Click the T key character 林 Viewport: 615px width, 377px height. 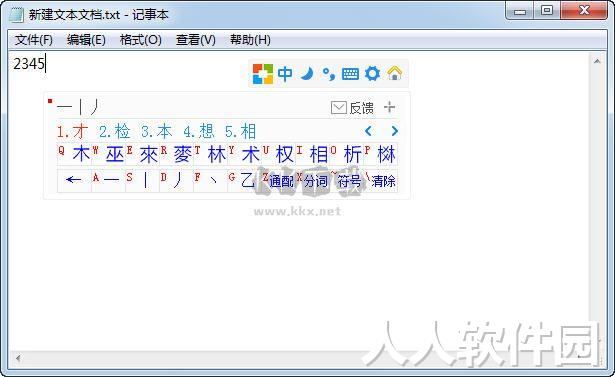point(211,154)
